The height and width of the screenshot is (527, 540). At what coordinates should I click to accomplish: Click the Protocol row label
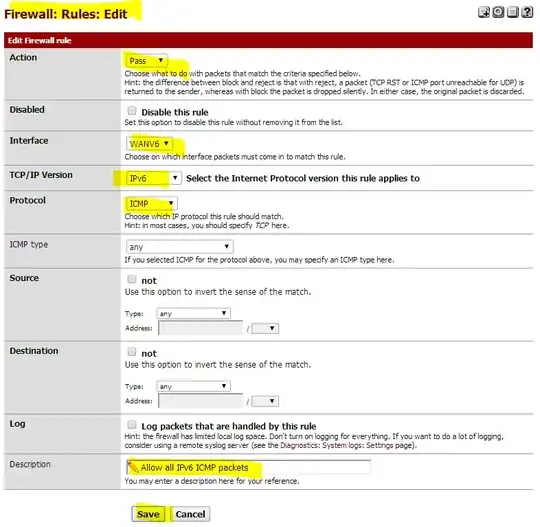28,200
